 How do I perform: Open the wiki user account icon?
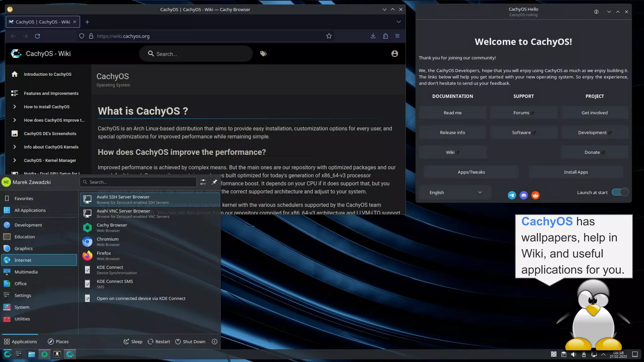pos(395,54)
